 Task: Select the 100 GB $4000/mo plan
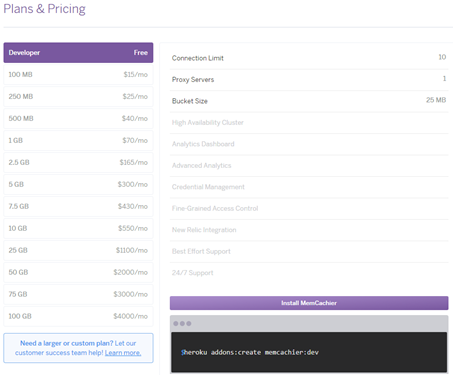(x=78, y=316)
